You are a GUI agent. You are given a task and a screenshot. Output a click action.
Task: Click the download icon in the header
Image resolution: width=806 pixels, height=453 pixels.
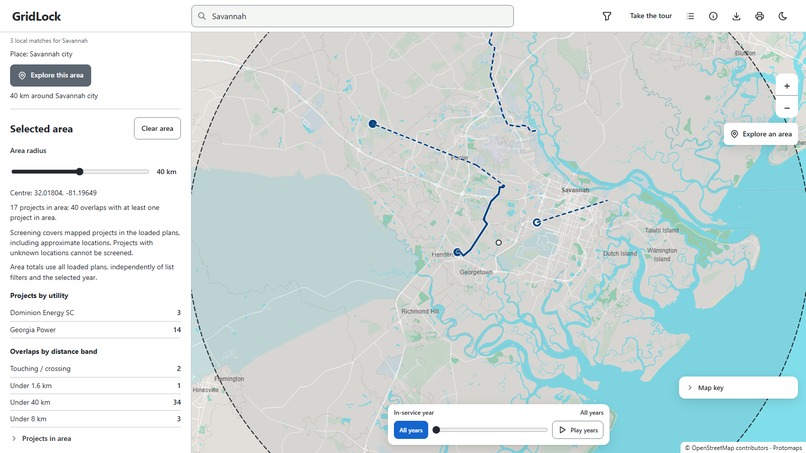tap(736, 16)
